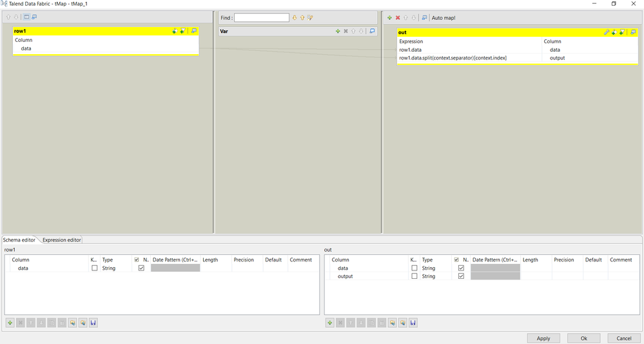Remove the selected variable in the Var table
The height and width of the screenshot is (344, 644).
coord(346,31)
